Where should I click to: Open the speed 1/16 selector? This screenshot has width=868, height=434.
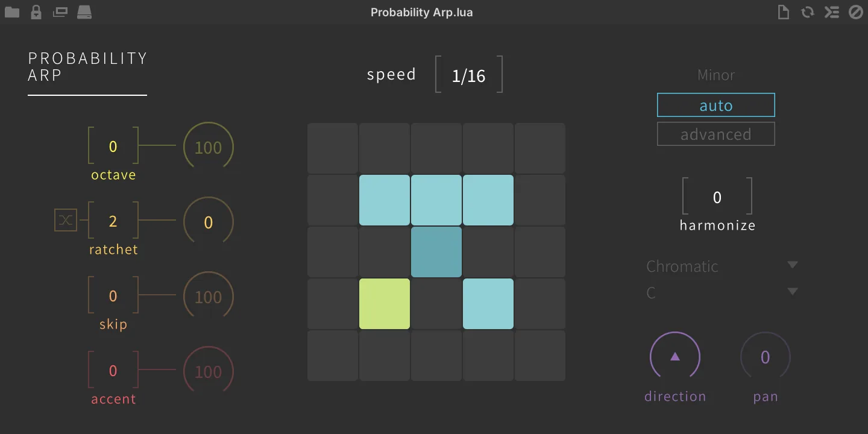click(x=469, y=75)
